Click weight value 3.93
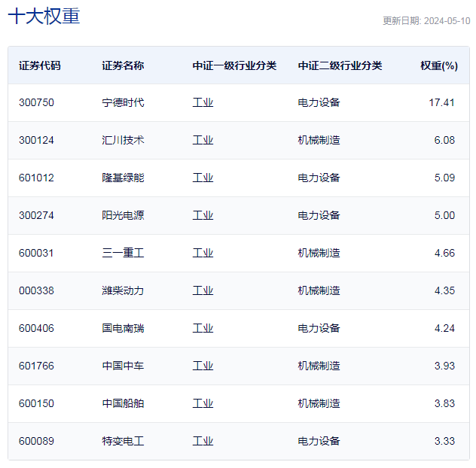Image resolution: width=476 pixels, height=468 pixels. (444, 366)
